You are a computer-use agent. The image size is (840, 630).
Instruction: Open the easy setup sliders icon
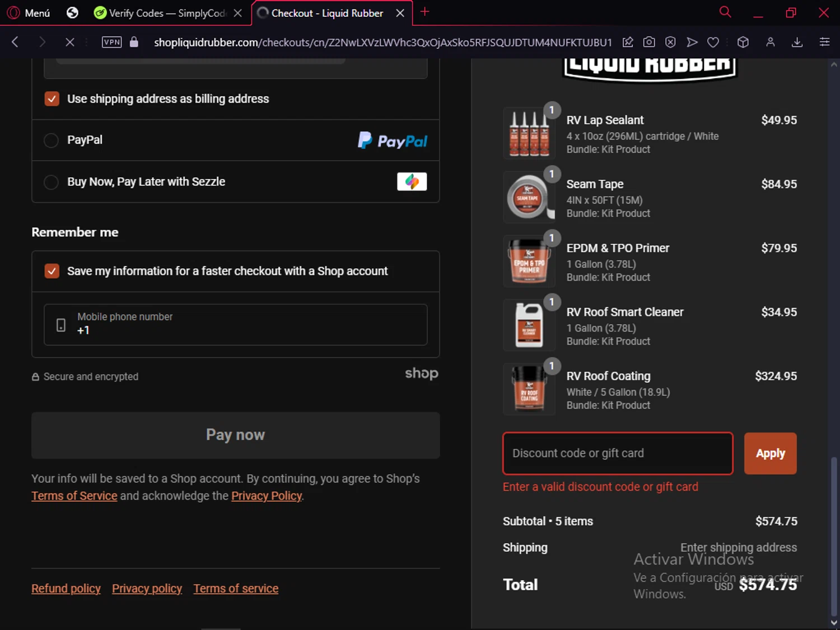coord(824,42)
